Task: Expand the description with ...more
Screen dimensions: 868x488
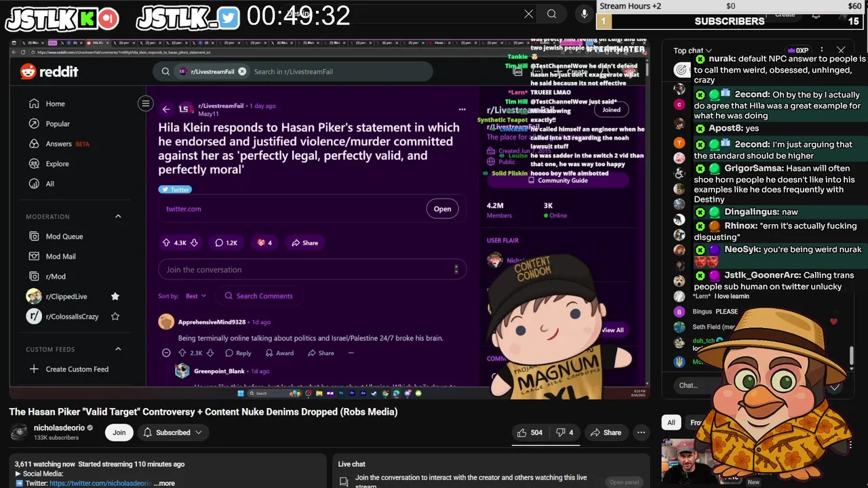Action: click(x=164, y=483)
